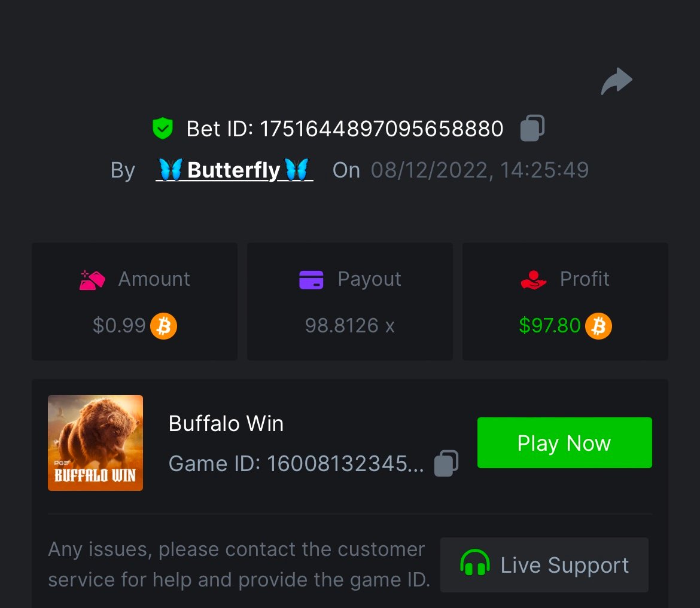Click the green verified shield icon
This screenshot has width=700, height=608.
pyautogui.click(x=163, y=129)
